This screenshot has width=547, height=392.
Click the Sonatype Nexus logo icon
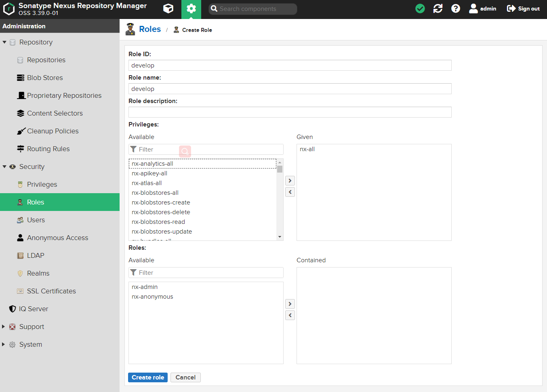(x=9, y=9)
